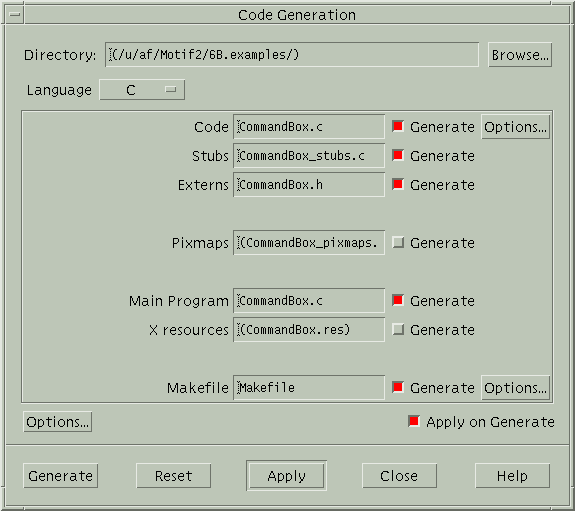The width and height of the screenshot is (575, 511).
Task: Toggle the Main Program Generate checkbox
Action: click(x=398, y=300)
